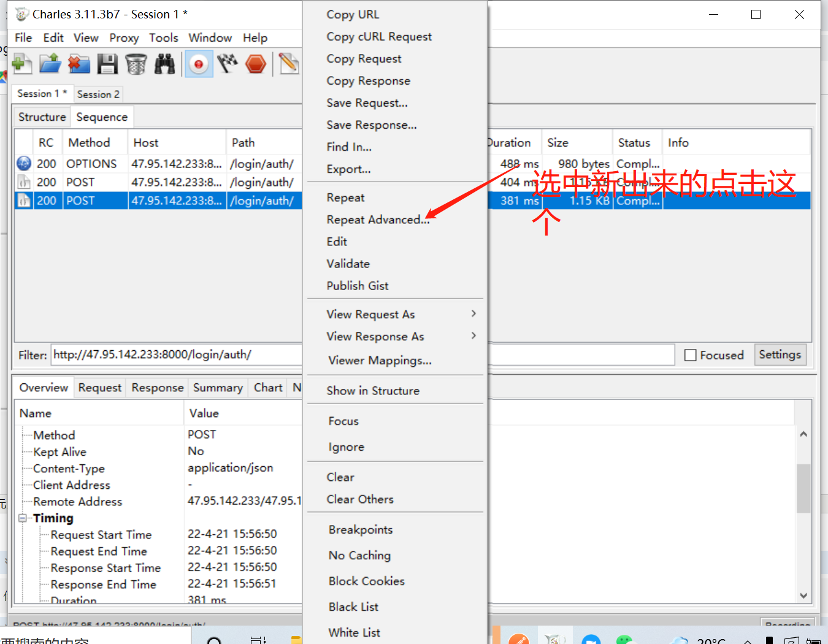The width and height of the screenshot is (828, 644).
Task: Sort by the Size column header
Action: click(577, 142)
